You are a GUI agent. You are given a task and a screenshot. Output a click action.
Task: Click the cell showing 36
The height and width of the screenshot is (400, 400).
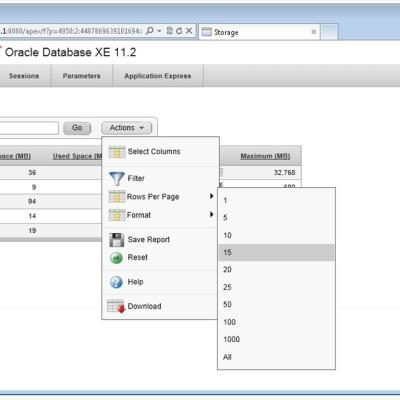32,173
